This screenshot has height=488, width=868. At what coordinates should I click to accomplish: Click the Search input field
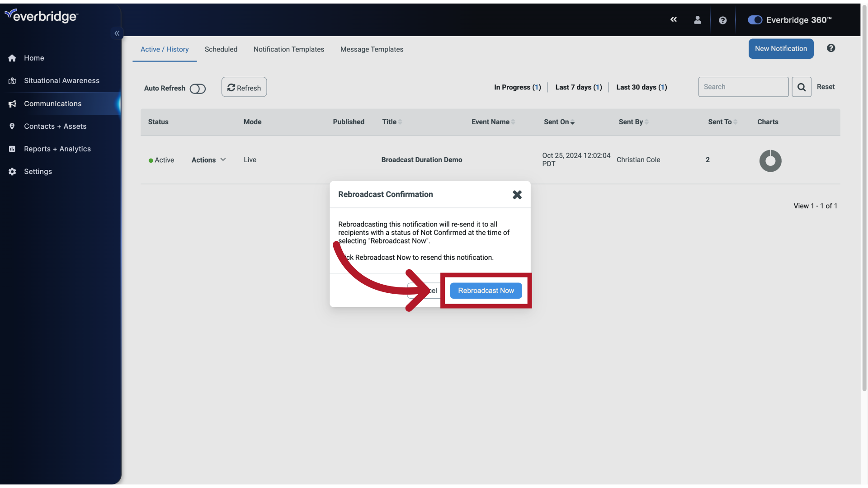743,87
